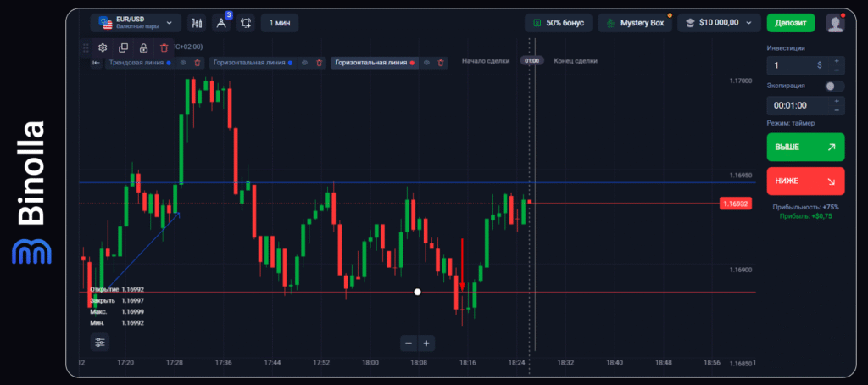
Task: Open chart indicator settings sliders icon
Action: pos(101,342)
